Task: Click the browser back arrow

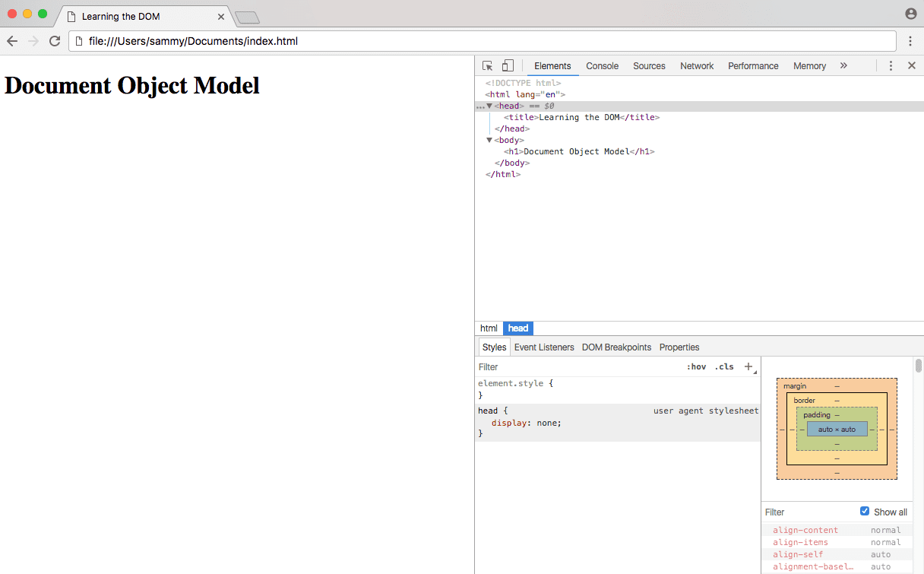Action: pos(12,41)
